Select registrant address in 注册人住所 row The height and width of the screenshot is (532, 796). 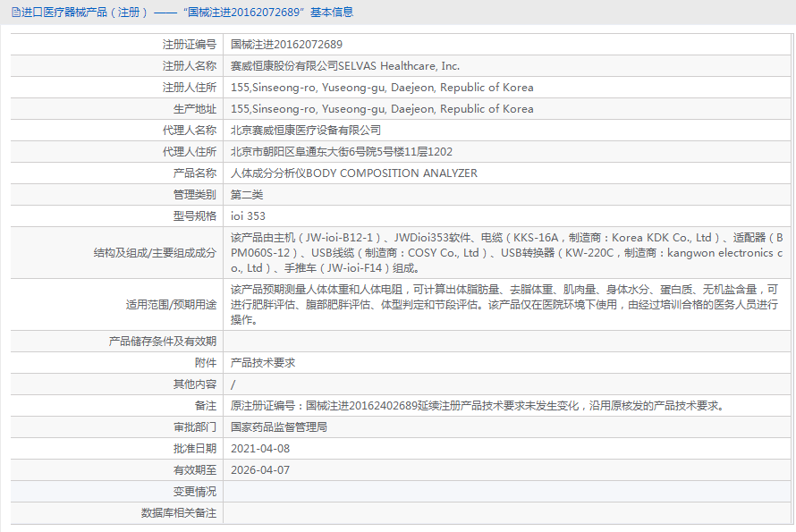pos(382,88)
